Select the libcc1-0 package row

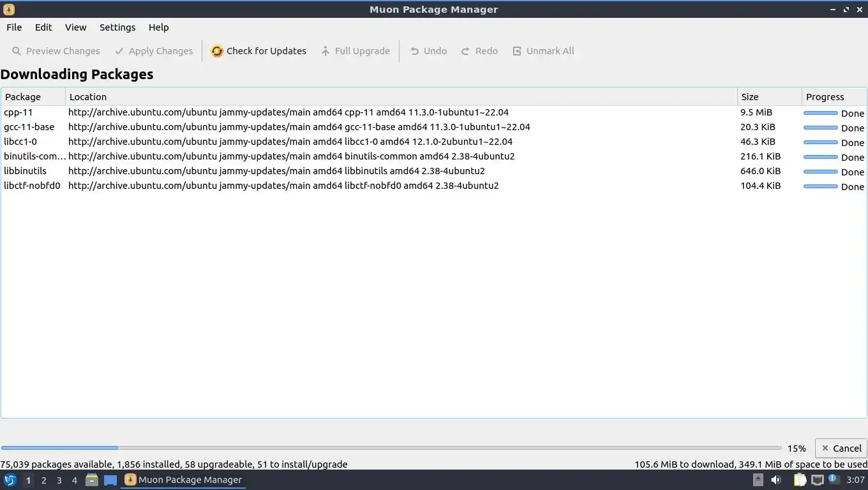434,142
